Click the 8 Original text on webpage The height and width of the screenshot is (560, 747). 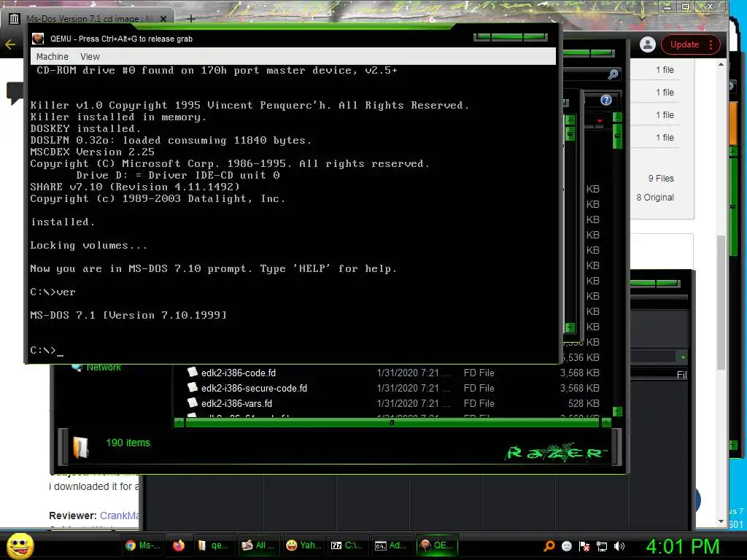click(x=655, y=197)
